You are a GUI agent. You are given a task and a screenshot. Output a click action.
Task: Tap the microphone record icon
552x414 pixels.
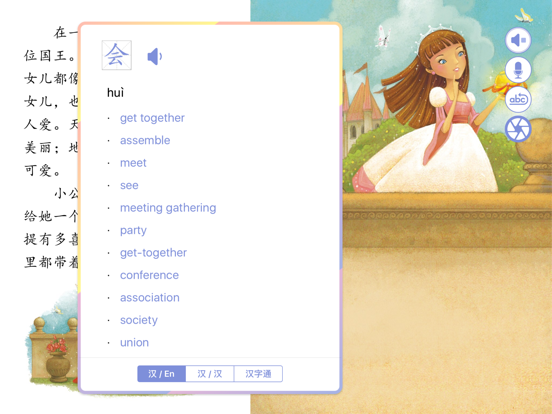tap(518, 70)
